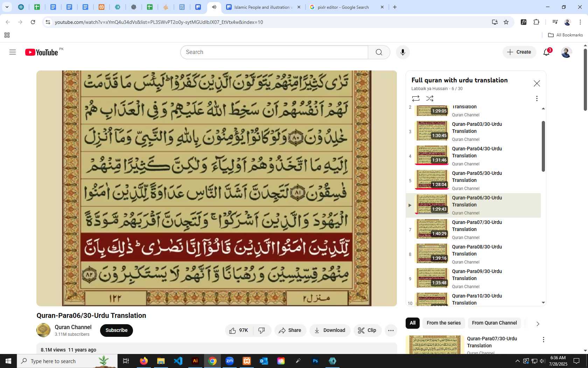Screen dimensions: 588x368
Task: Toggle loop playlist icon
Action: click(416, 98)
